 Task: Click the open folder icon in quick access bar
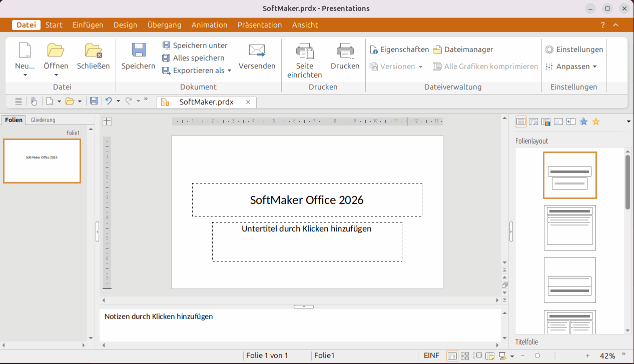point(70,101)
